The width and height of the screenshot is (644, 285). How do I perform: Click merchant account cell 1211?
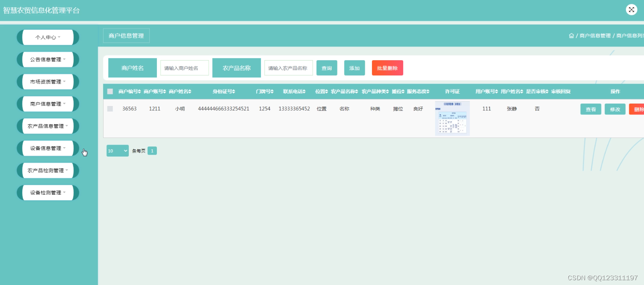(155, 109)
